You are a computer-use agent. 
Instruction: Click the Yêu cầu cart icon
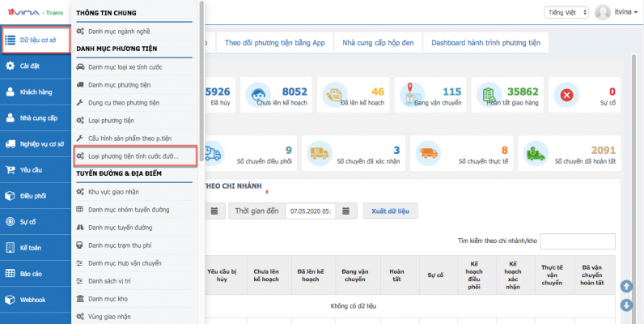pos(10,170)
